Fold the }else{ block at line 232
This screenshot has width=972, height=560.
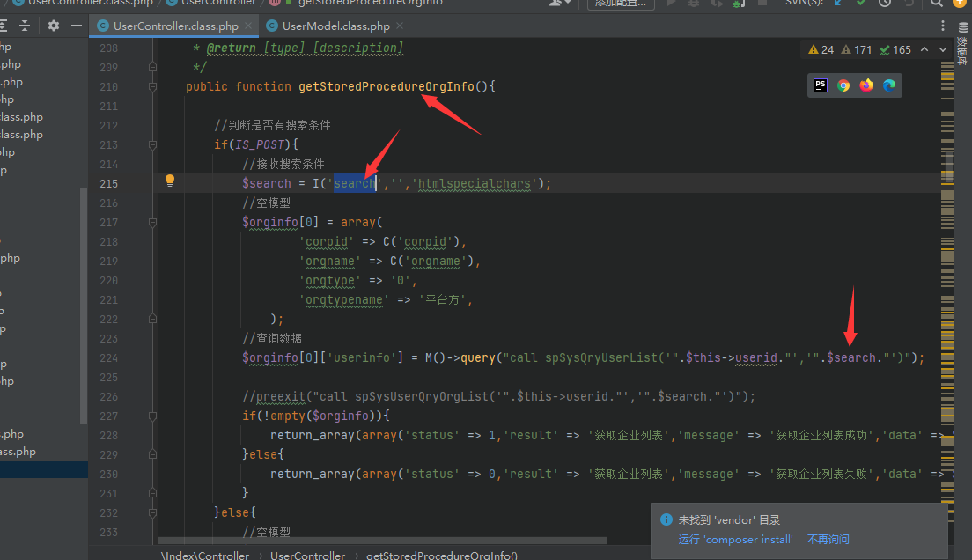pyautogui.click(x=152, y=512)
